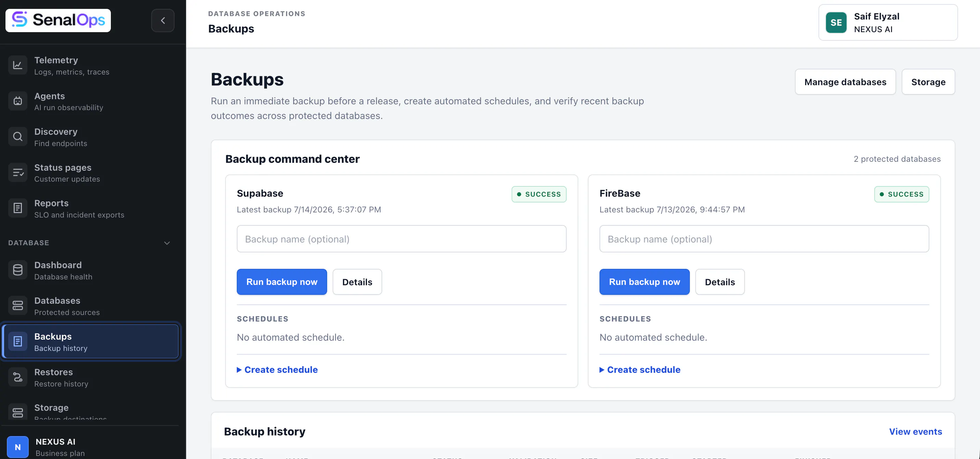Screen dimensions: 980x459
Task: Run backup now for Supabase
Action: pyautogui.click(x=282, y=282)
